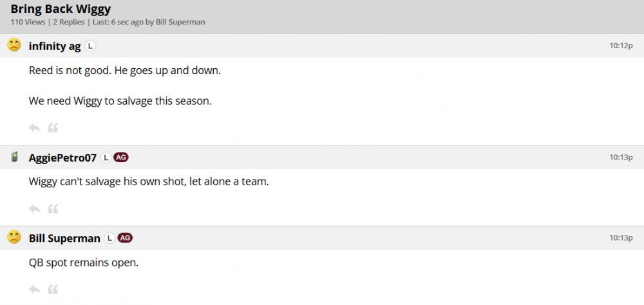Click L badge next to AggiePetro07
This screenshot has height=305, width=644.
click(x=106, y=158)
